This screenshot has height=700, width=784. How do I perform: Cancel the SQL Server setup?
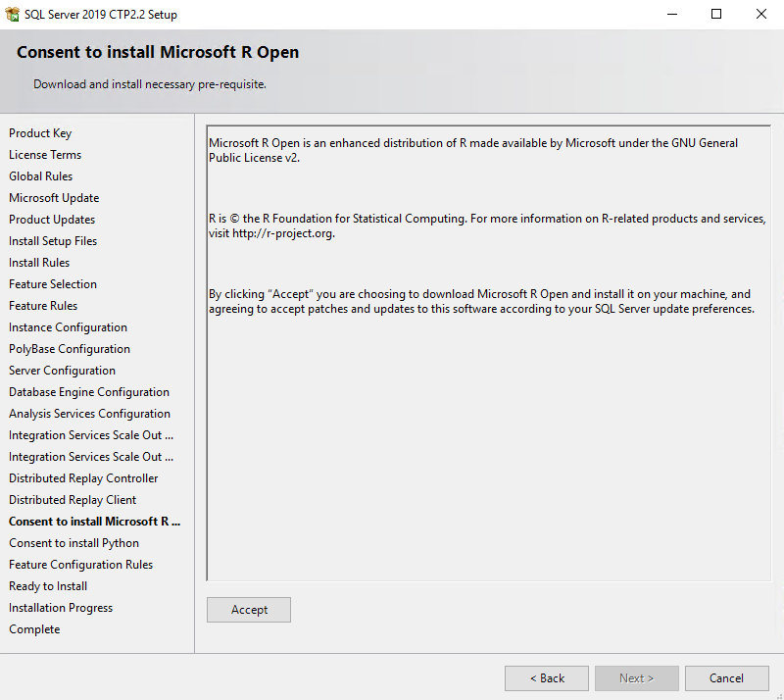click(726, 678)
